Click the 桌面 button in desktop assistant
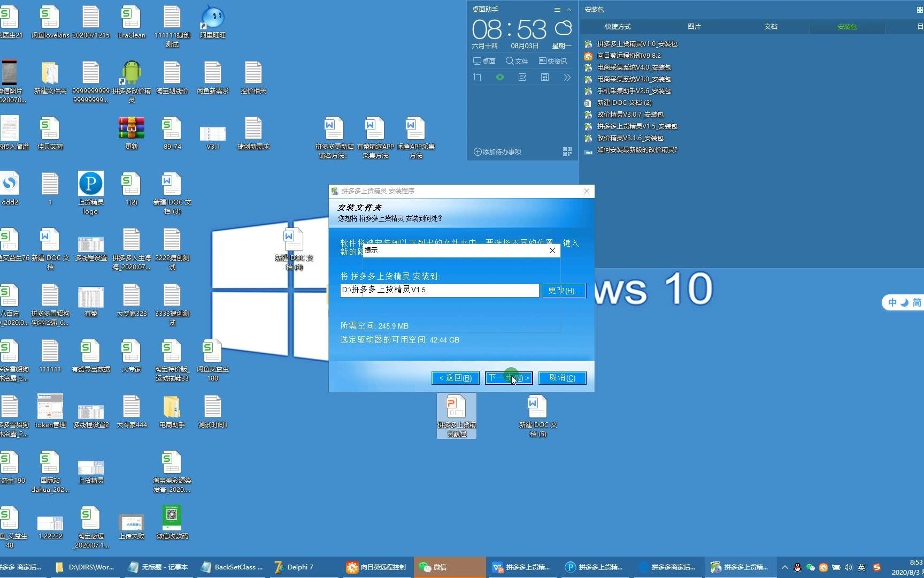This screenshot has width=924, height=578. pyautogui.click(x=484, y=61)
